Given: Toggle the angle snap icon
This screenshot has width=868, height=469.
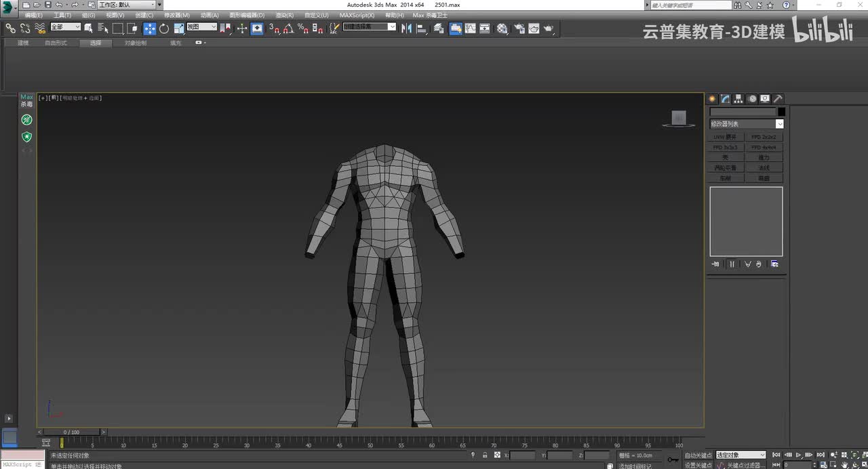Looking at the screenshot, I should pyautogui.click(x=288, y=28).
